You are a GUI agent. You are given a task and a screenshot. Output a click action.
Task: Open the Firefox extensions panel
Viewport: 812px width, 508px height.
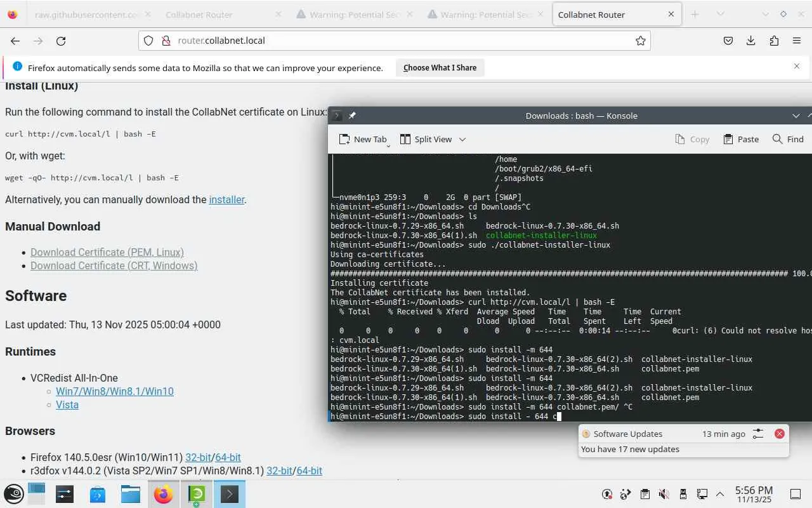coord(774,41)
